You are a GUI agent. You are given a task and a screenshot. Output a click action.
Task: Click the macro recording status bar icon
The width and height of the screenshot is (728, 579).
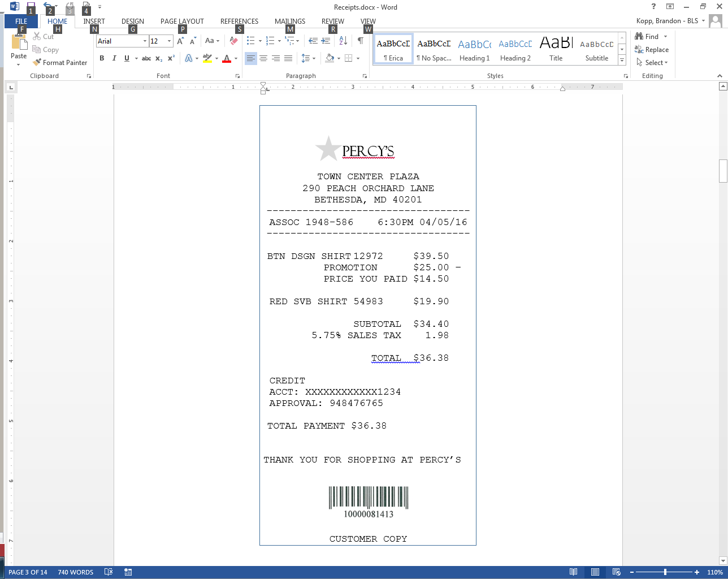pos(128,572)
